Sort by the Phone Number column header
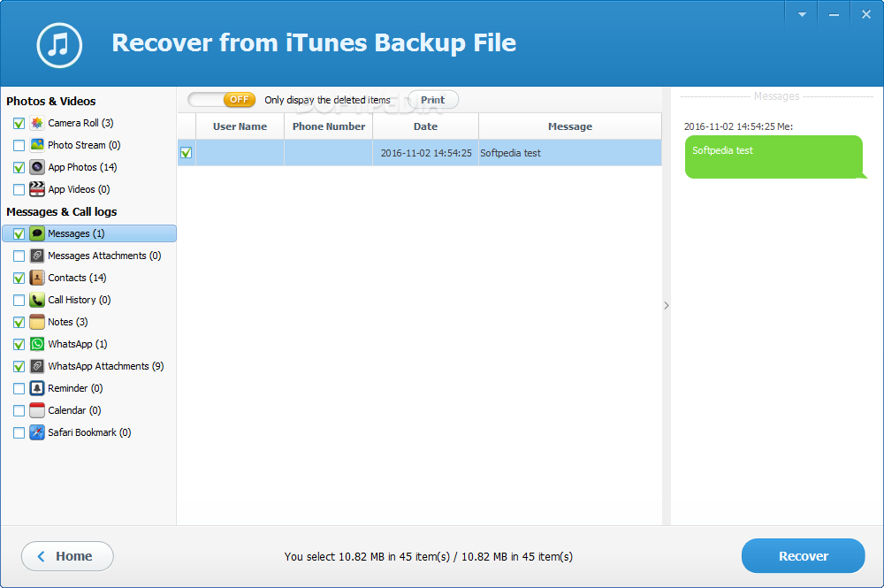This screenshot has width=884, height=588. tap(329, 126)
